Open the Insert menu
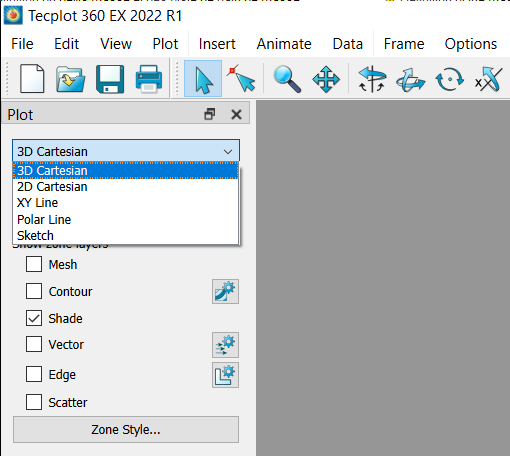Image resolution: width=510 pixels, height=456 pixels. click(217, 44)
